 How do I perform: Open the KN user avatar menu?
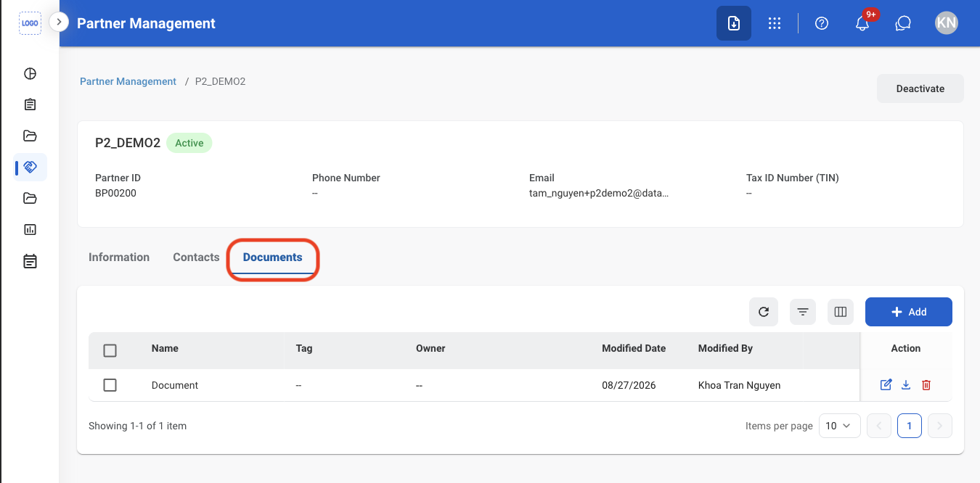point(947,23)
